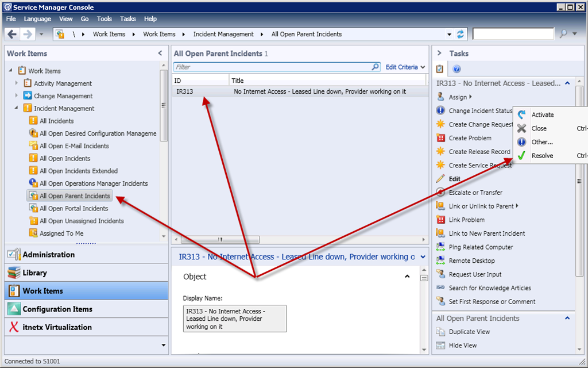Click Escalate or Transfer task
Image resolution: width=588 pixels, height=368 pixels.
(475, 193)
